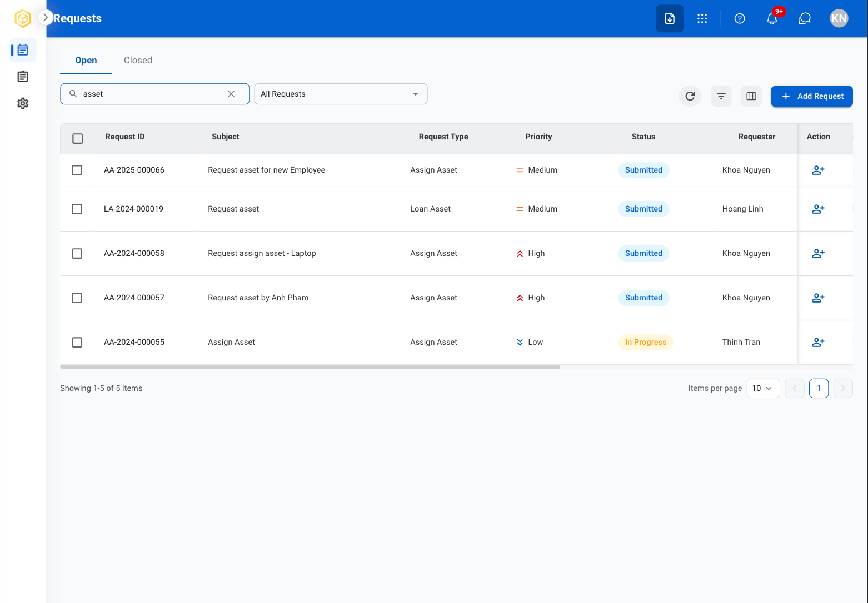Select the AA-2025-000066 row checkbox
The width and height of the screenshot is (868, 603).
(77, 170)
